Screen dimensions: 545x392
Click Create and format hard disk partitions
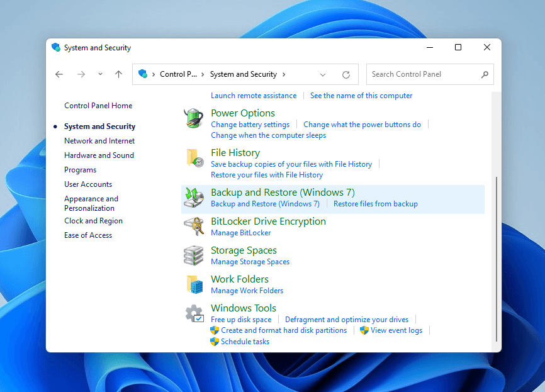point(284,330)
